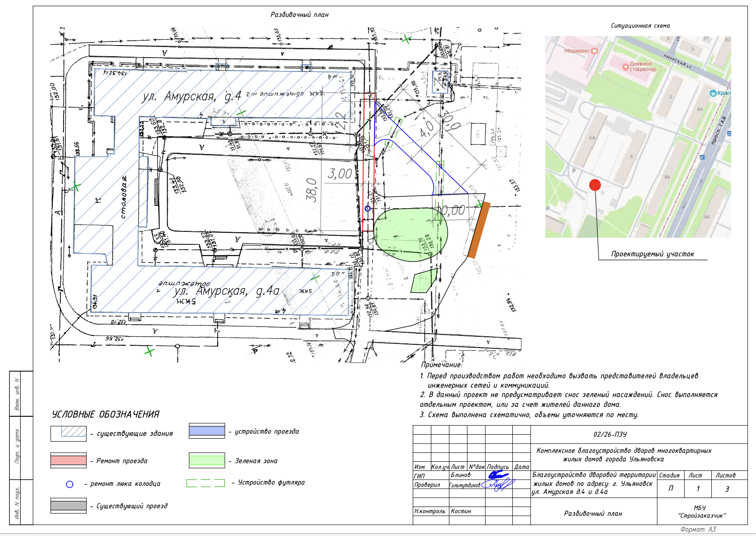Click the ул. Амурская, д.4 building label
This screenshot has height=536, width=756.
pyautogui.click(x=191, y=96)
